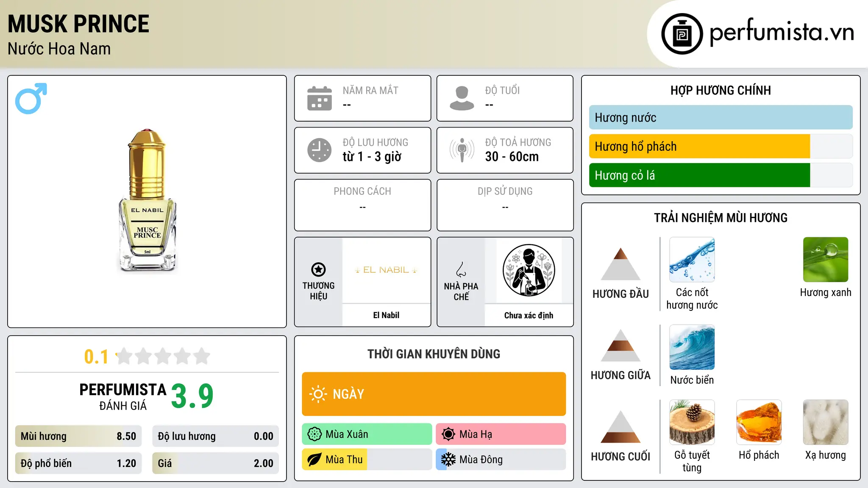
Task: Click the Phong Cách info card
Action: pos(362,205)
